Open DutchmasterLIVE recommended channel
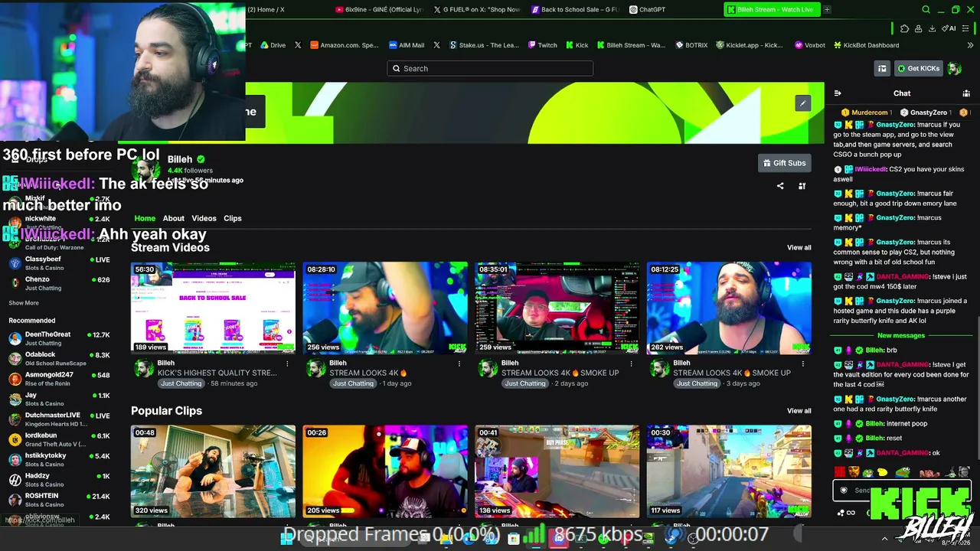 coord(60,419)
